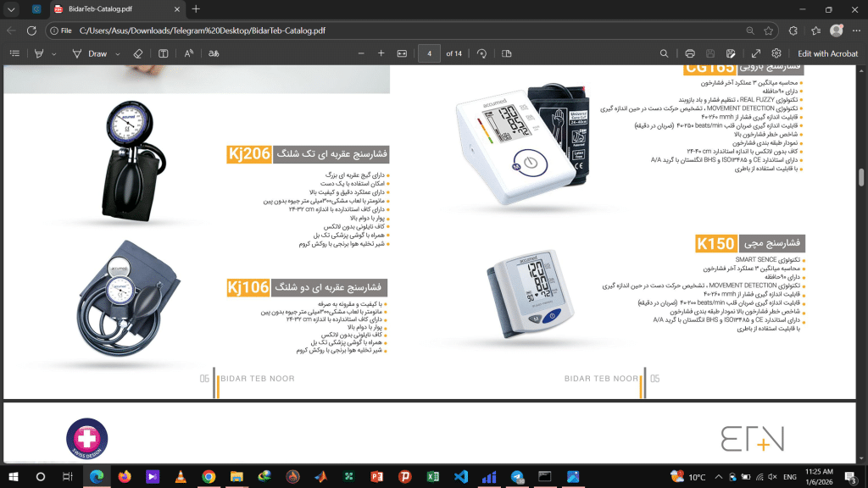The image size is (868, 488).
Task: Open browser Extensions menu
Action: (x=793, y=30)
